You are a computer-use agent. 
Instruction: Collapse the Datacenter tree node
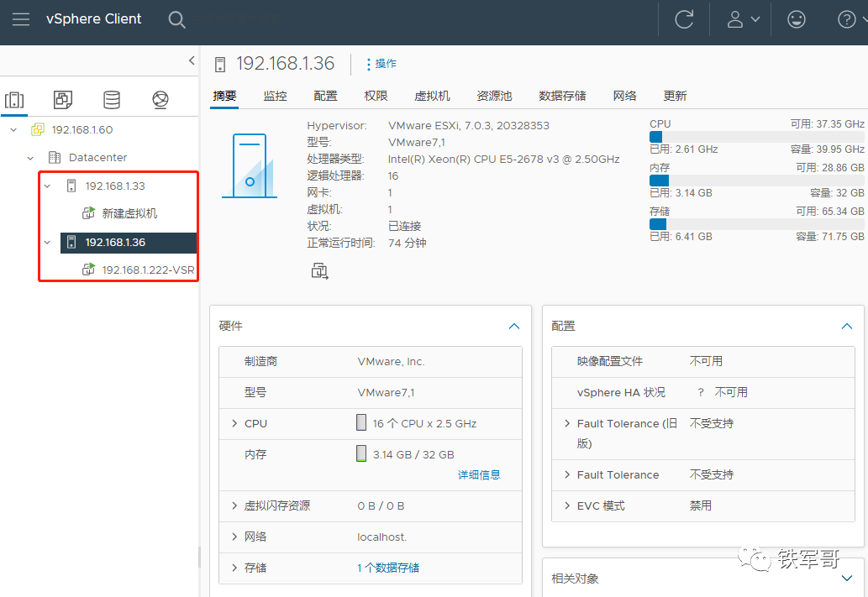[30, 158]
